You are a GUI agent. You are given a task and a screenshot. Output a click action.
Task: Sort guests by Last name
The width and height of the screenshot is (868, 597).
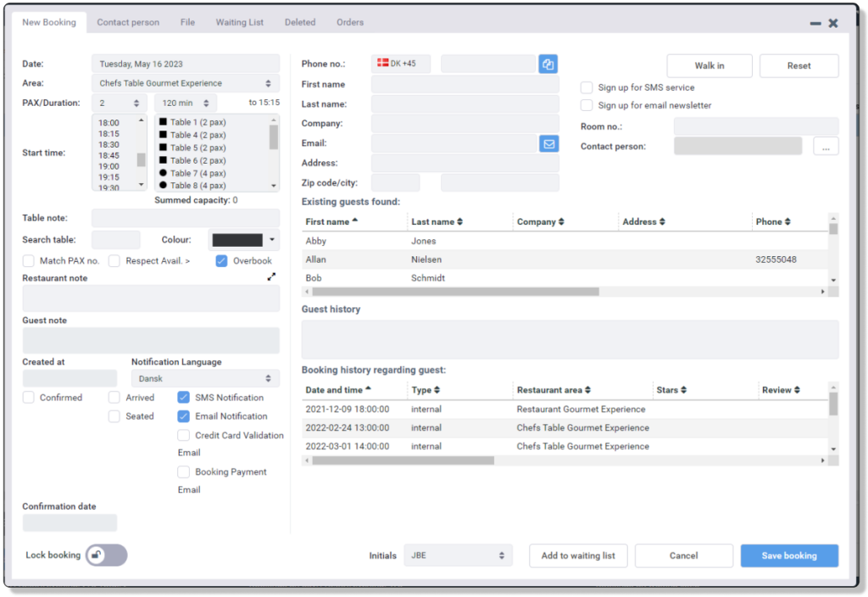[x=459, y=221]
